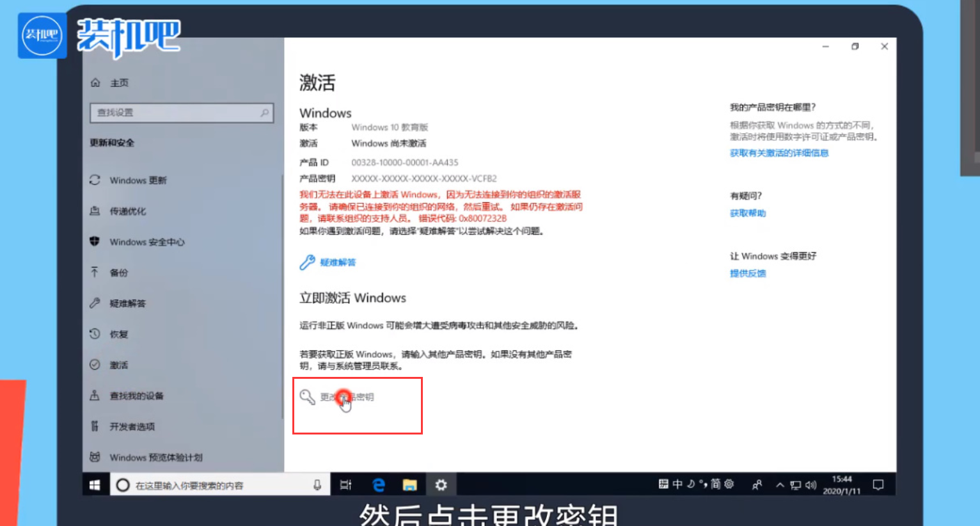Click the 备份 upload arrow icon
The height and width of the screenshot is (526, 980).
tap(95, 273)
